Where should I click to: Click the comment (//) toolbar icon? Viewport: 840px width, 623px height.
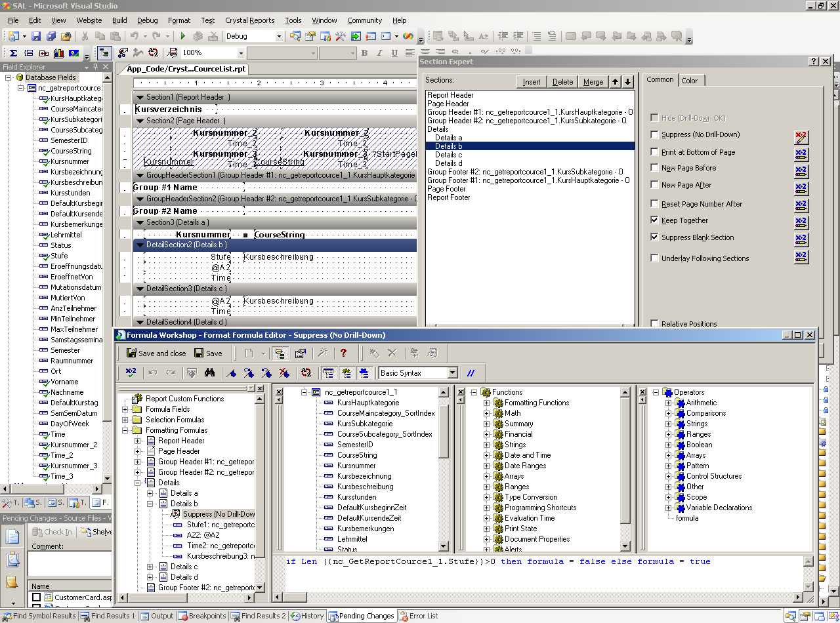click(x=471, y=372)
